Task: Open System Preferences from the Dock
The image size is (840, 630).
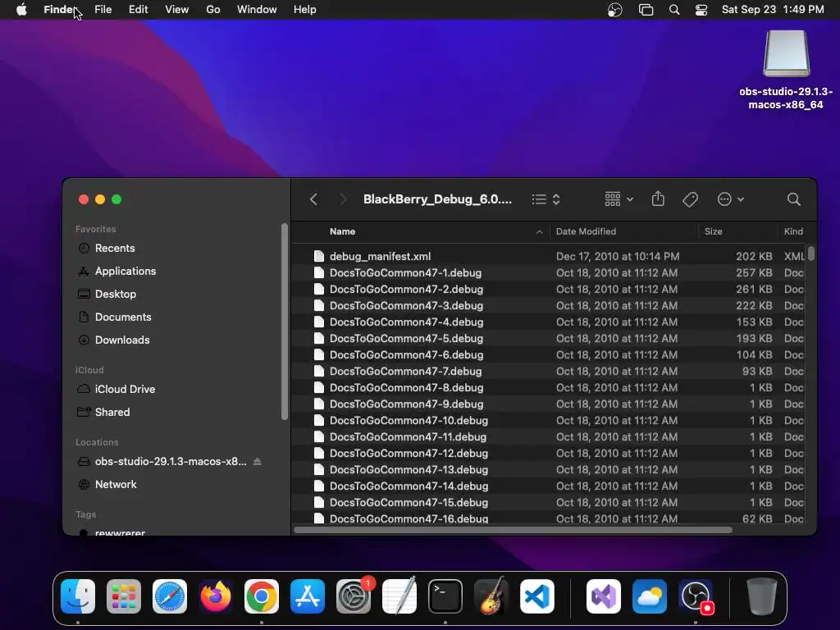Action: pyautogui.click(x=354, y=596)
